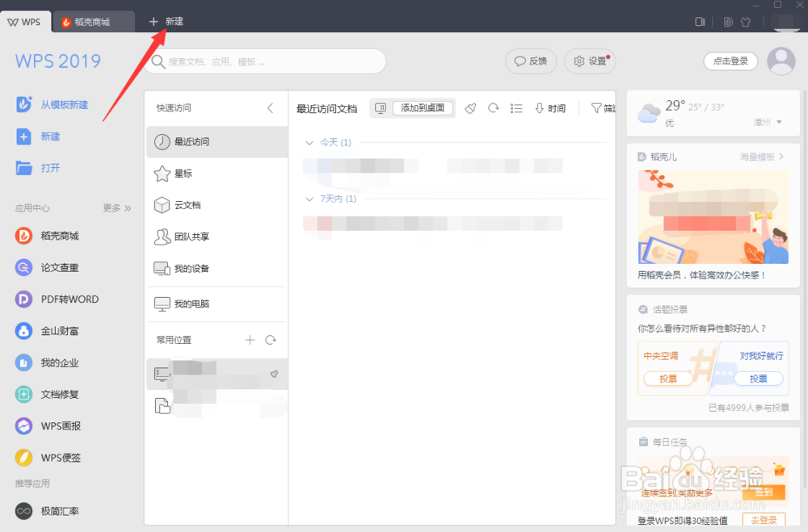
Task: Switch to the WPS home tab
Action: click(x=26, y=22)
